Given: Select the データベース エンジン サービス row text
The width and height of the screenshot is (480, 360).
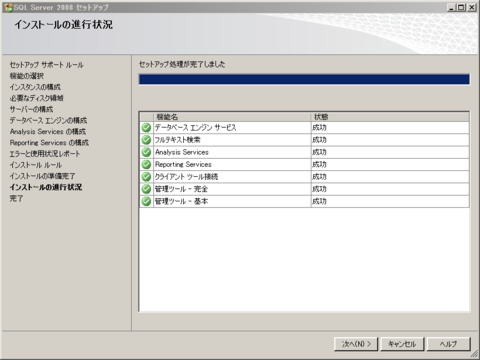Looking at the screenshot, I should [x=195, y=128].
